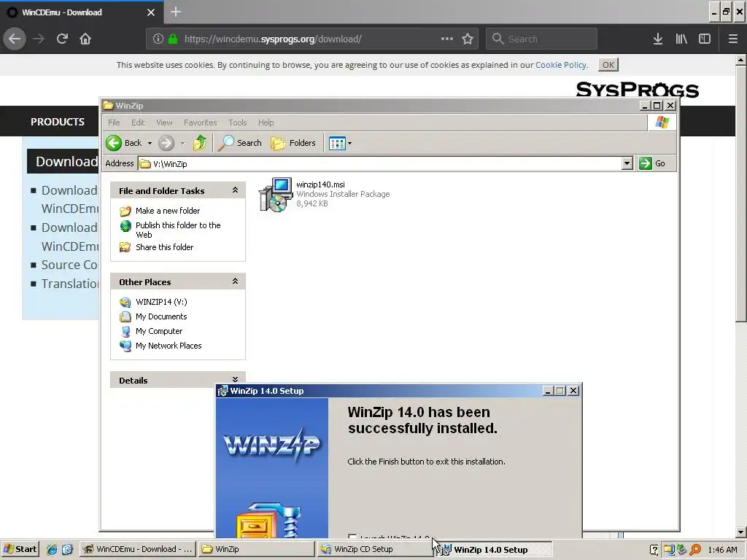The width and height of the screenshot is (747, 560).
Task: Click the Firefox Search box
Action: (541, 39)
